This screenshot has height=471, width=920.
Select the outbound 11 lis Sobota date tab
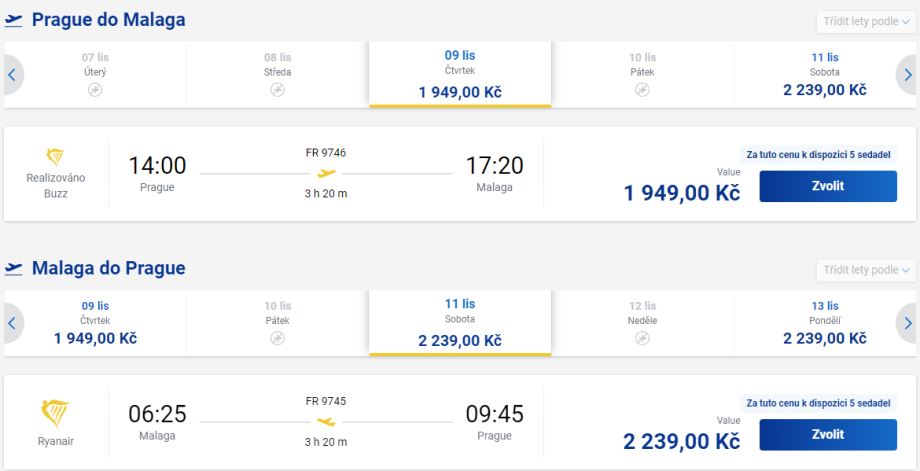click(x=825, y=75)
